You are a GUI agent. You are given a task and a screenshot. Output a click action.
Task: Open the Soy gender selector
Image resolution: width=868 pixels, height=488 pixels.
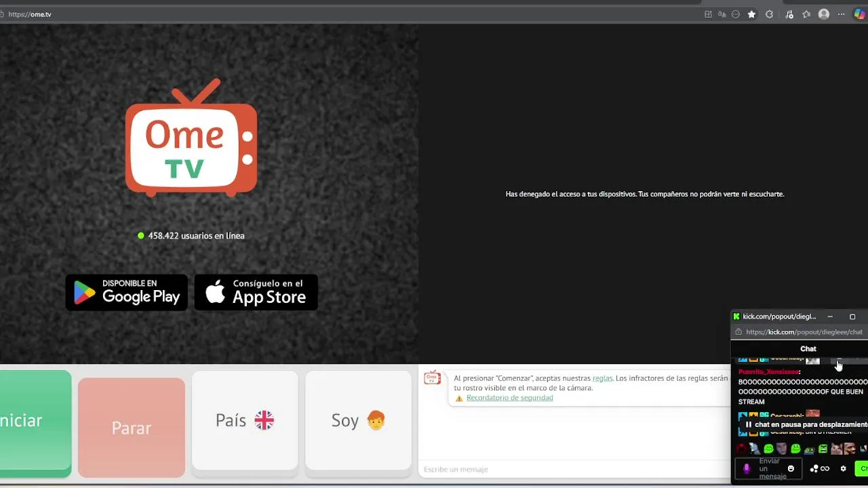click(358, 420)
